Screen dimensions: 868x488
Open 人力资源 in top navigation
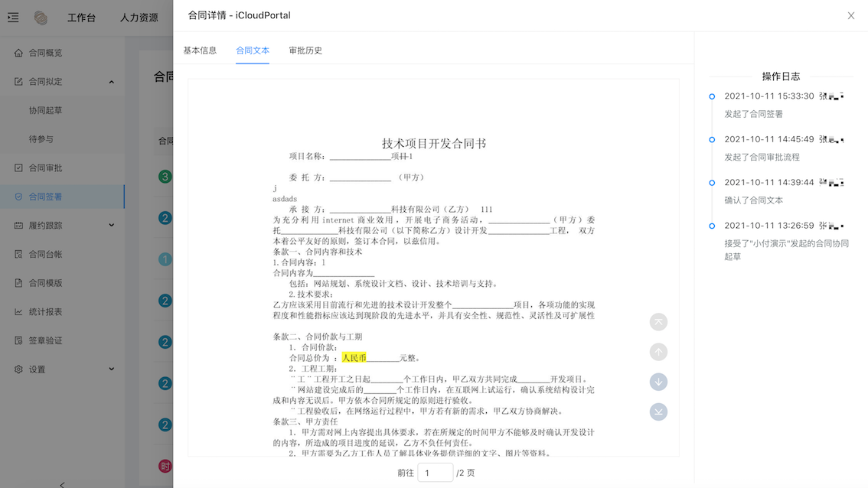[139, 18]
